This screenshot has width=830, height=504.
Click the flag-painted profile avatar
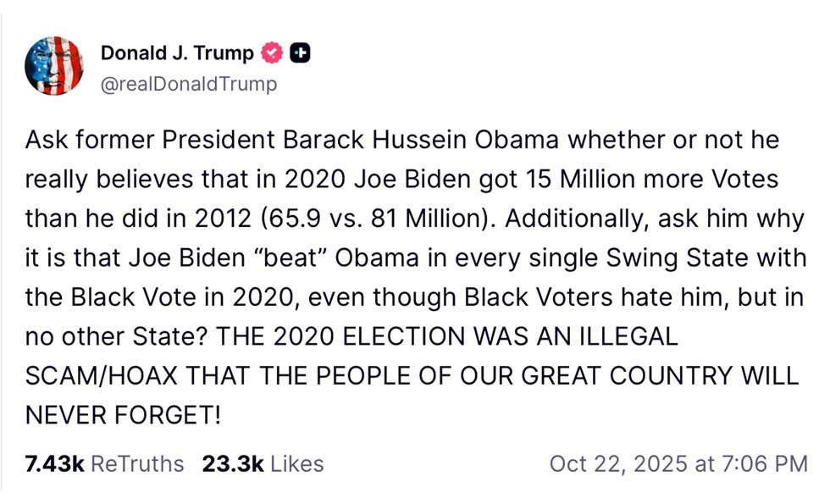[54, 66]
